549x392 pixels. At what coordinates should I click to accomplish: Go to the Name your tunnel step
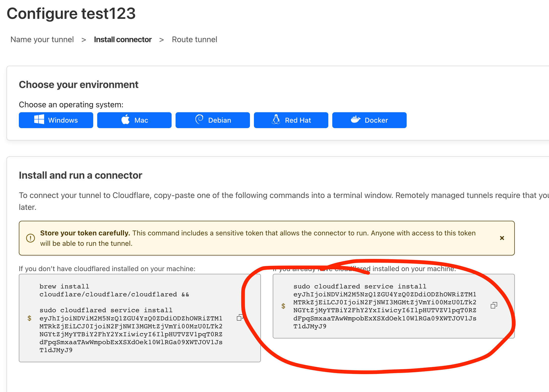[x=42, y=40]
